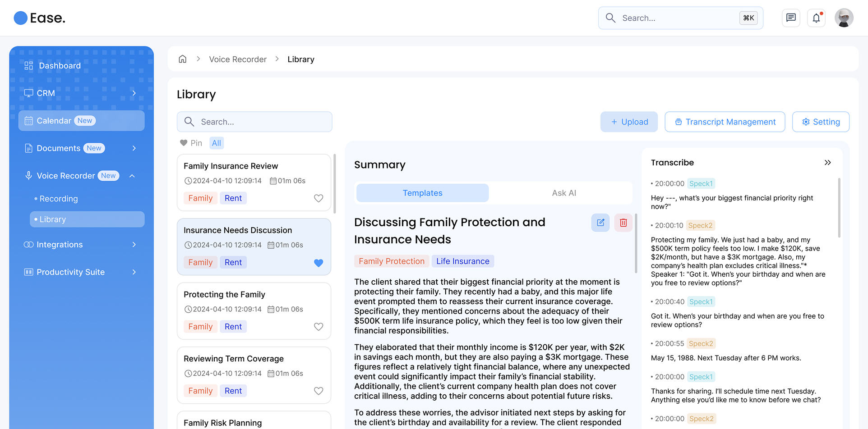Pin the Family Insurance Review recording
This screenshot has width=868, height=429.
(319, 198)
